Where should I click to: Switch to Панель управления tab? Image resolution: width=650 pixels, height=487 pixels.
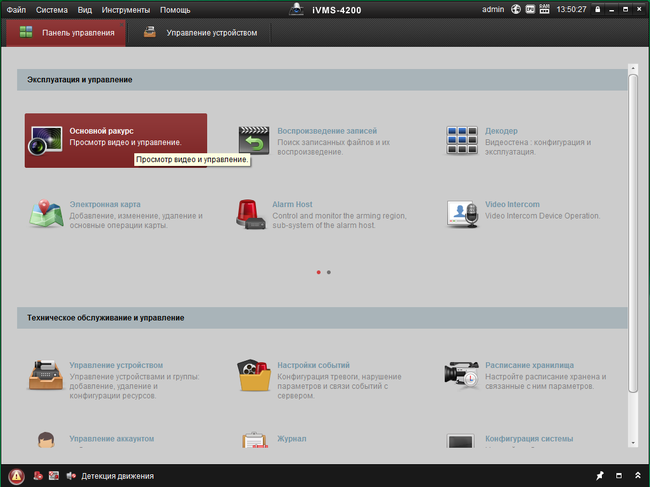[x=66, y=33]
